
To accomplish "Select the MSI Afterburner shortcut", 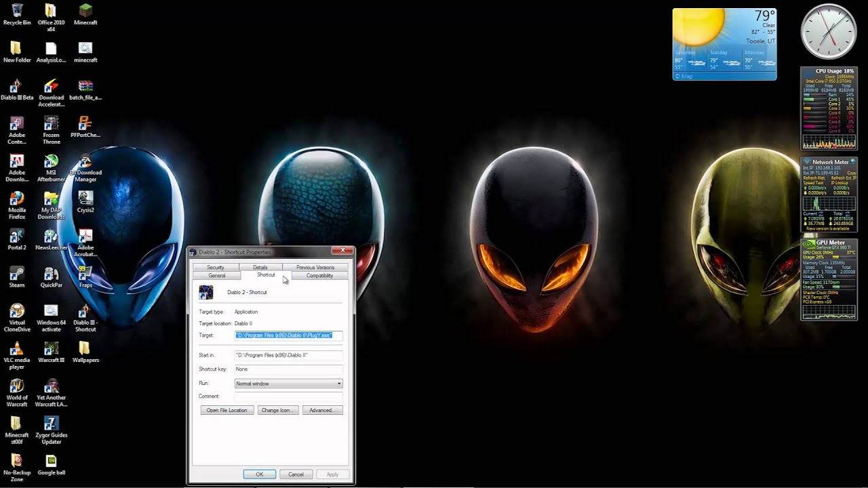I will pyautogui.click(x=51, y=168).
